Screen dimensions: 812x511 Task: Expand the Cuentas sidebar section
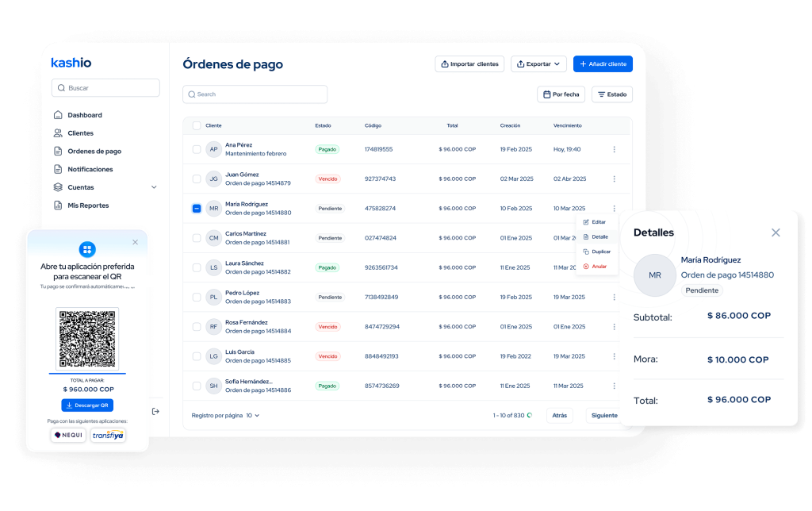pyautogui.click(x=154, y=187)
